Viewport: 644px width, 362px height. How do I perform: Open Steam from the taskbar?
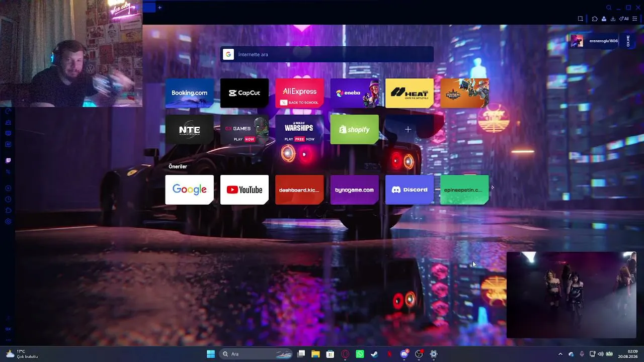pyautogui.click(x=374, y=354)
